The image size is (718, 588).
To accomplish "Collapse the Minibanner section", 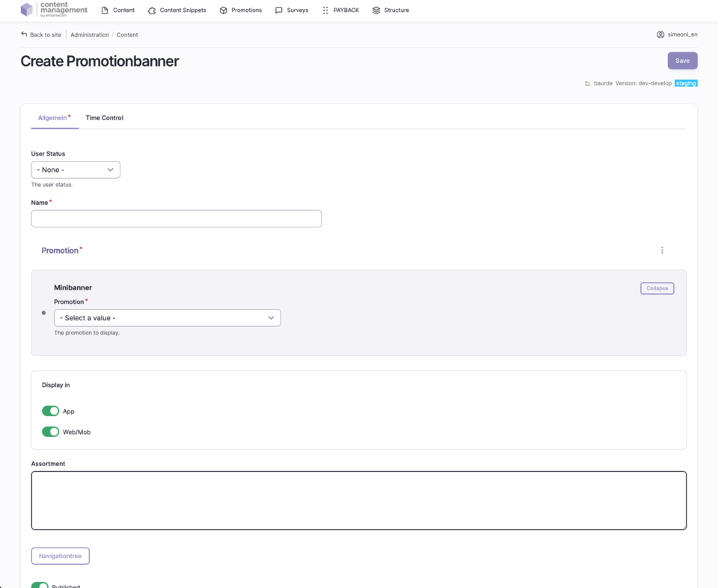I will coord(657,288).
